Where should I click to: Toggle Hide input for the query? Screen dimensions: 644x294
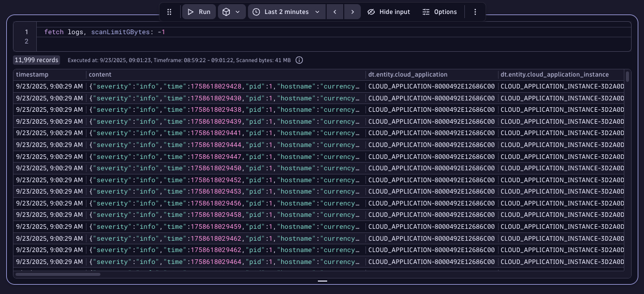point(388,12)
